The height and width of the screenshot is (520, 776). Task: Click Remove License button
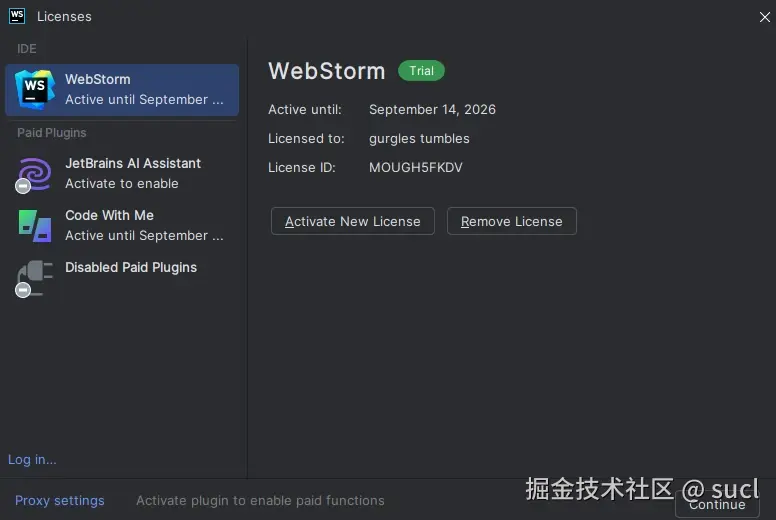tap(511, 221)
